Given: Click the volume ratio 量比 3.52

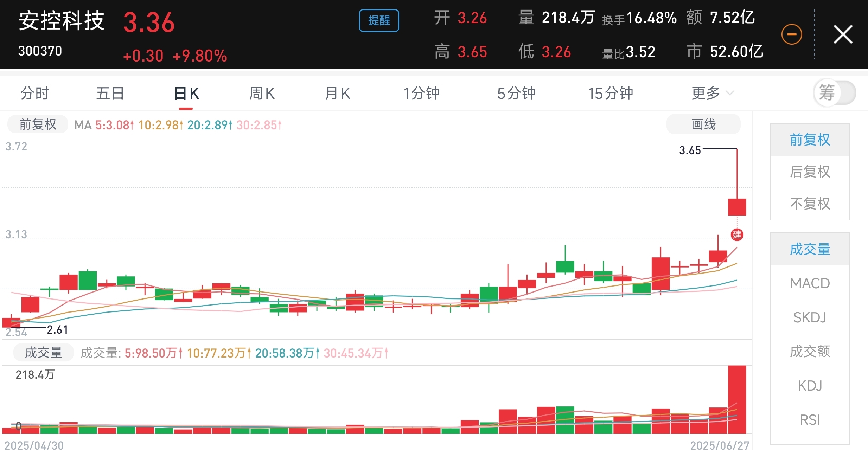Looking at the screenshot, I should click(628, 52).
